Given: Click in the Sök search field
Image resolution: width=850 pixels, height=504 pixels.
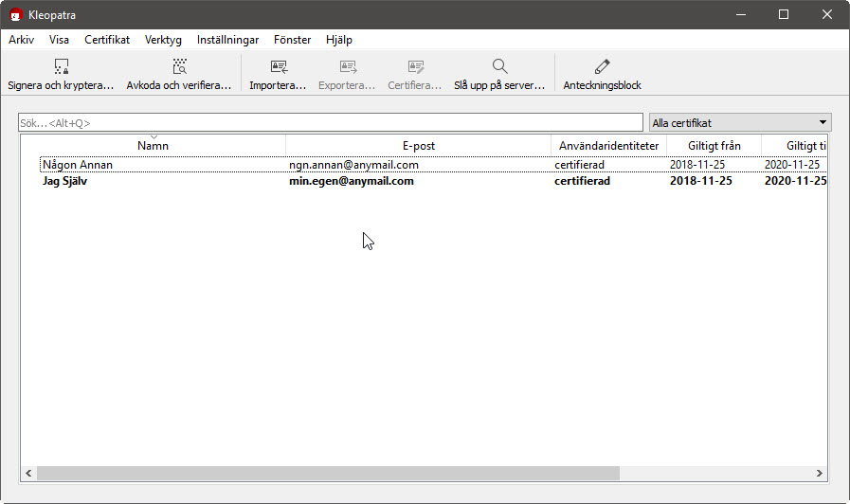Looking at the screenshot, I should [x=330, y=123].
